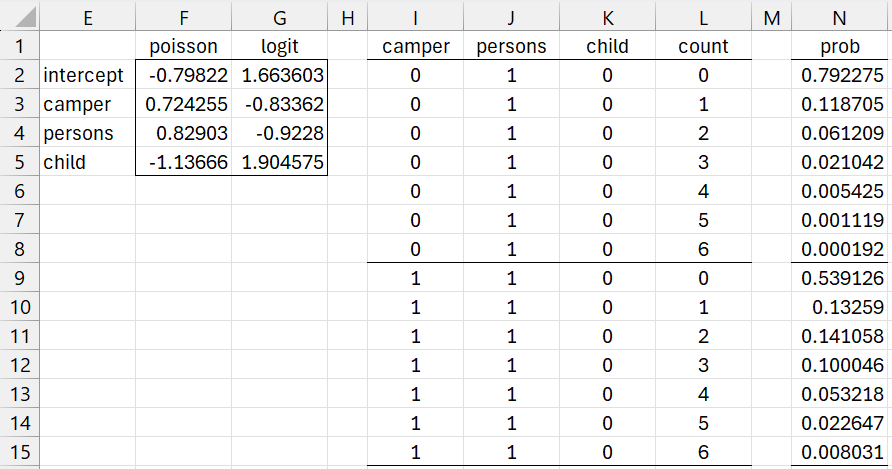Click column N header
This screenshot has height=469, width=892.
coord(840,16)
